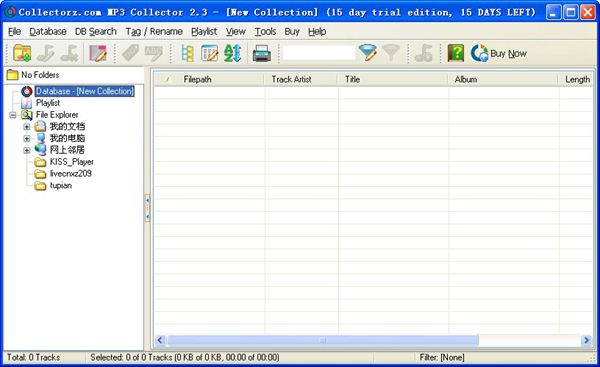This screenshot has width=600, height=367.
Task: Click the edit columns icon with pencil
Action: coord(209,53)
